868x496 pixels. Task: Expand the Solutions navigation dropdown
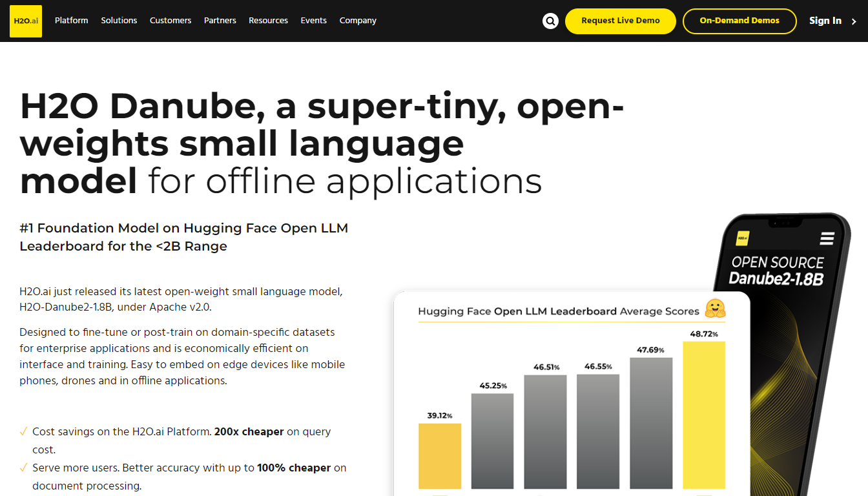tap(119, 21)
